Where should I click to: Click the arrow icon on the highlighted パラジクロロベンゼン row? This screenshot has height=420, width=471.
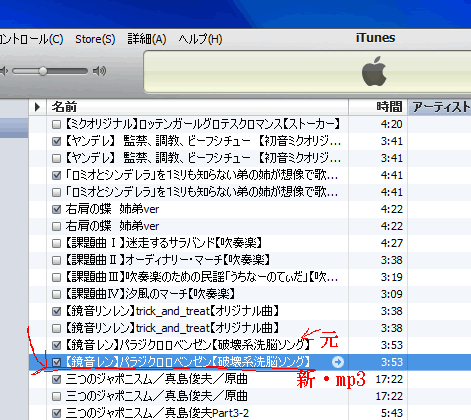click(338, 362)
